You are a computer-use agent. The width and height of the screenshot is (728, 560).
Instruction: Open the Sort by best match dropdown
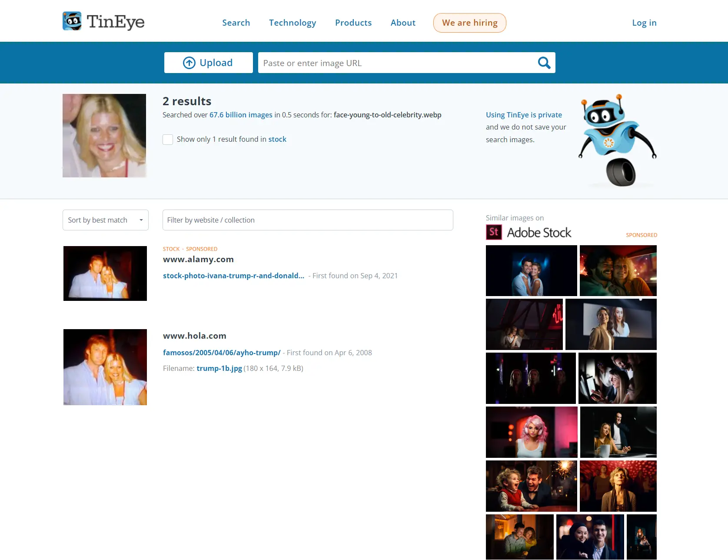point(106,220)
